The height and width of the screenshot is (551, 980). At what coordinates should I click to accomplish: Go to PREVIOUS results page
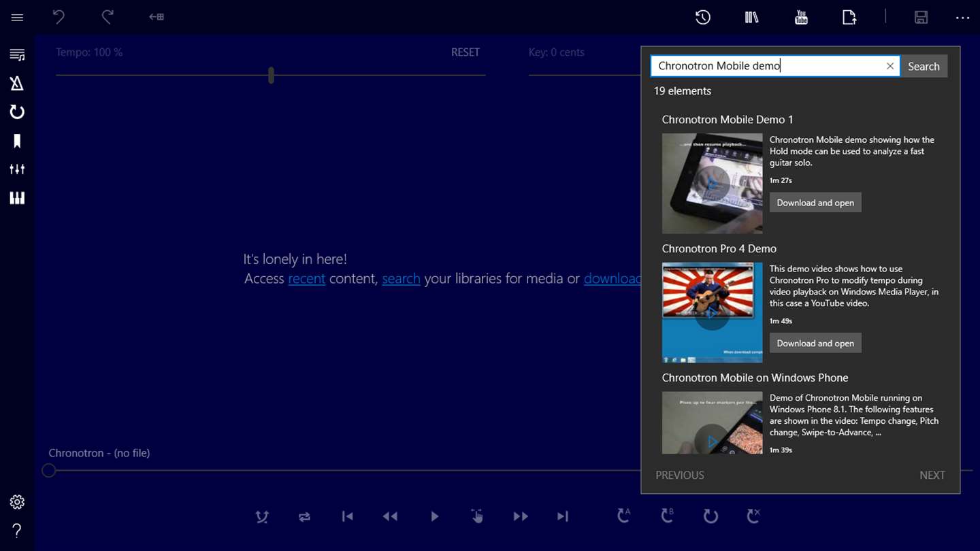[x=680, y=475]
